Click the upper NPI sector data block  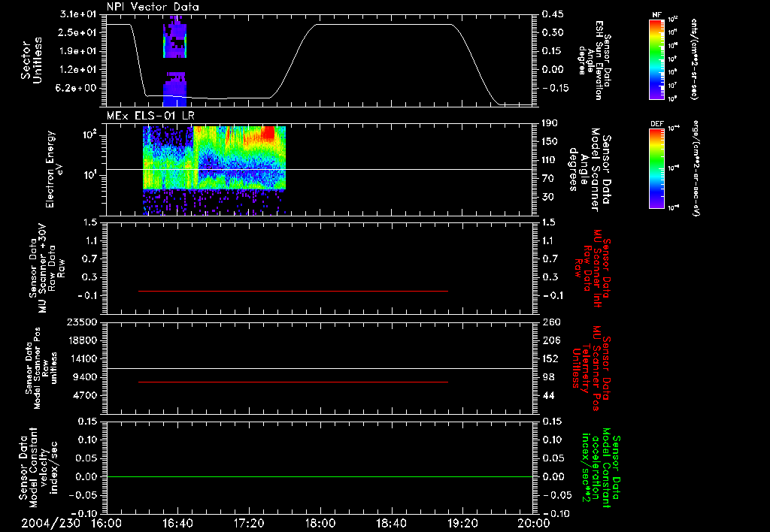click(174, 37)
